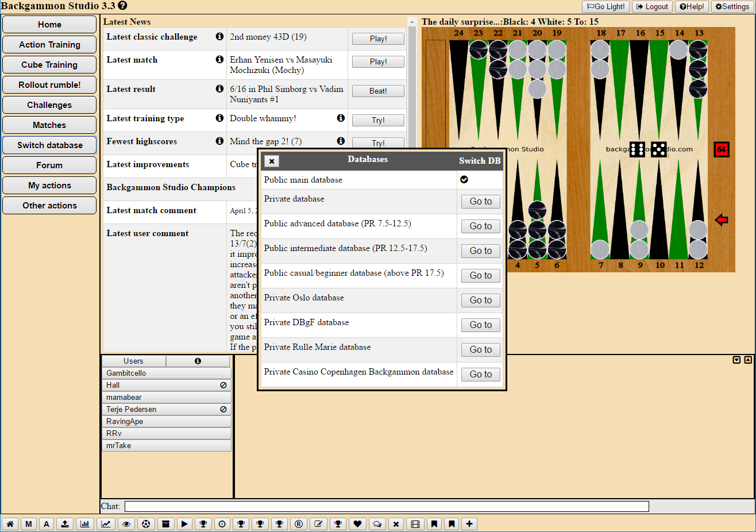Image resolution: width=756 pixels, height=532 pixels.
Task: Click the Beat! button for latest result
Action: tap(378, 91)
